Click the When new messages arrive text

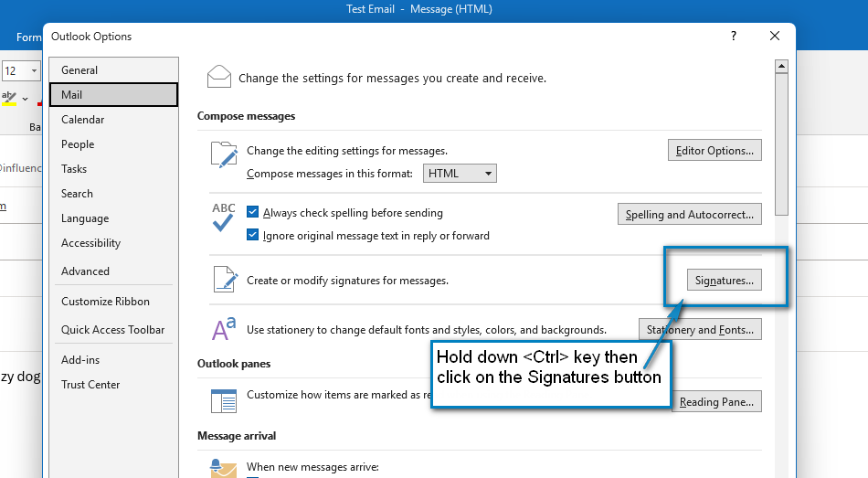312,467
